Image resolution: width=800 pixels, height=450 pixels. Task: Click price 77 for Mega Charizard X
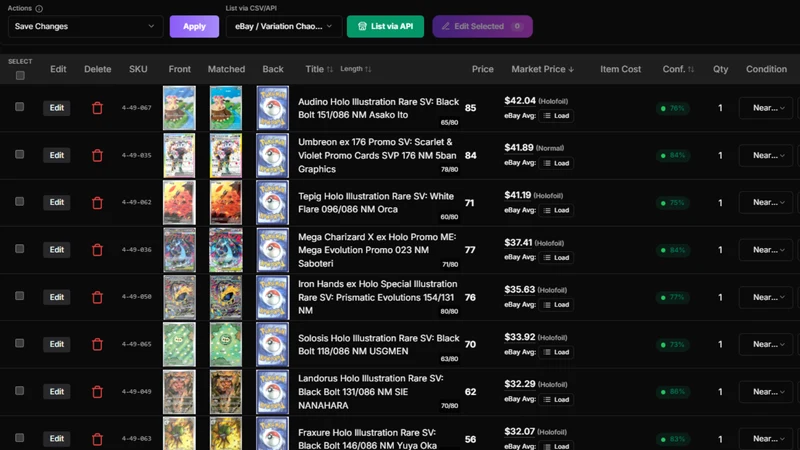(x=470, y=250)
